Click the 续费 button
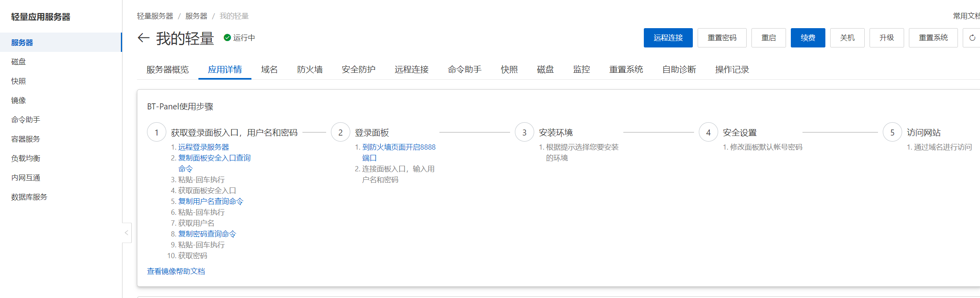 (x=808, y=38)
